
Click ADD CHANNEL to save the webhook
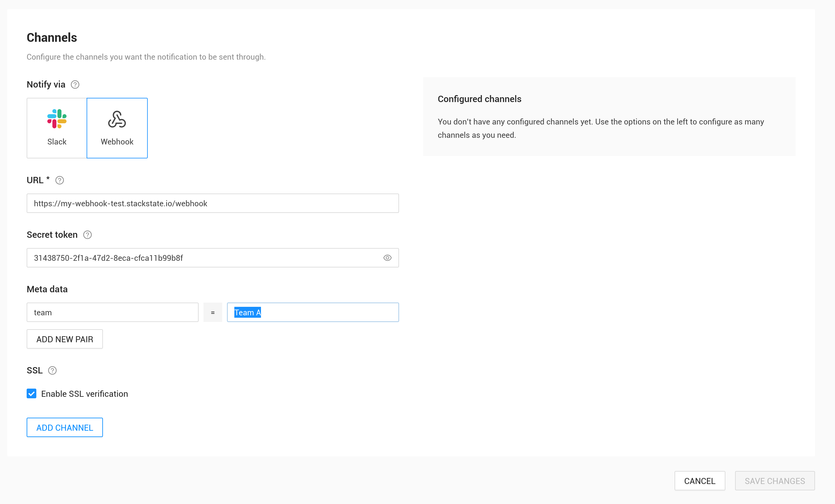point(64,427)
